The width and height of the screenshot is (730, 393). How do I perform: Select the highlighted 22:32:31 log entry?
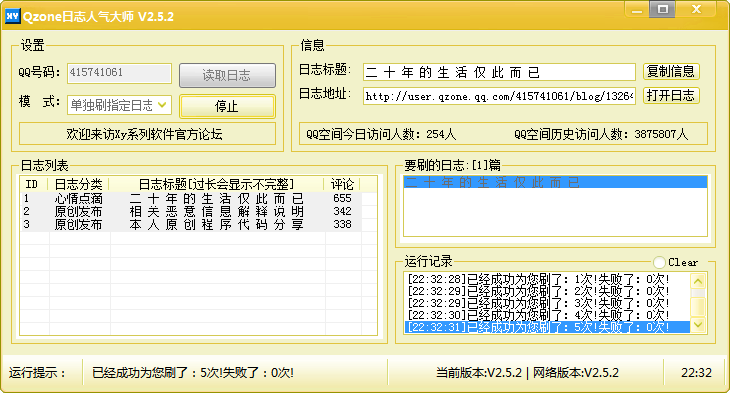(x=547, y=327)
